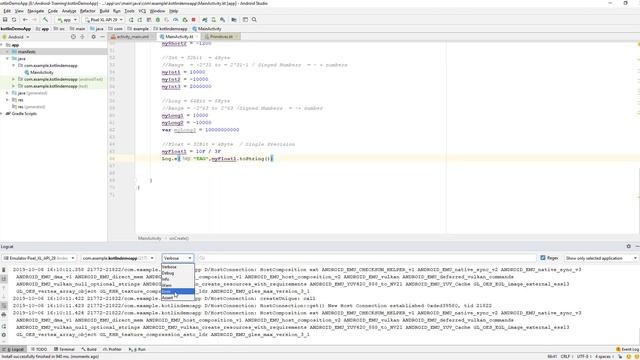Click the soft-wrap icon in Logcat sidebar

[4, 306]
